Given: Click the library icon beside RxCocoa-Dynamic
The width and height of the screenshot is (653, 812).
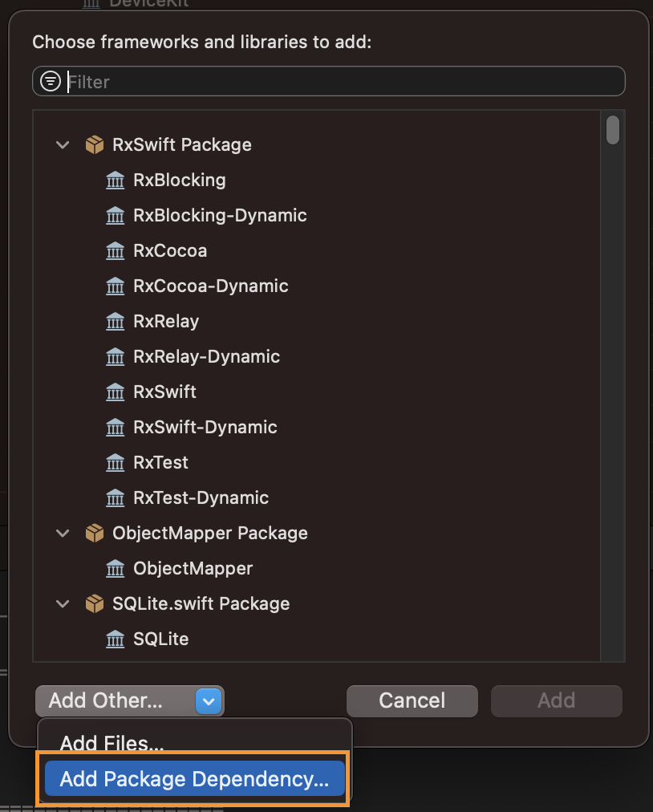Looking at the screenshot, I should coord(115,286).
